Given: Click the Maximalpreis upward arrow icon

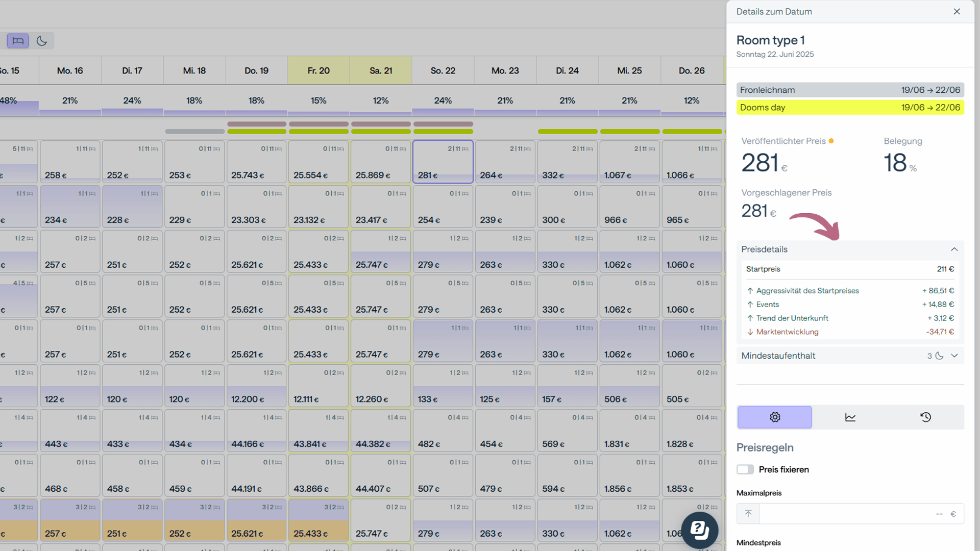Looking at the screenshot, I should pos(748,514).
